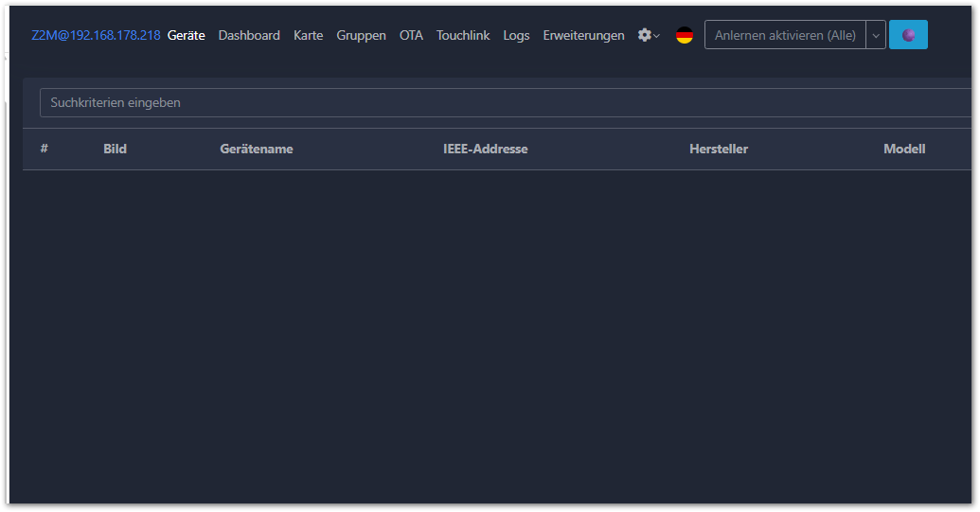View the Logs page
Viewport: 980px width, 512px height.
click(516, 35)
